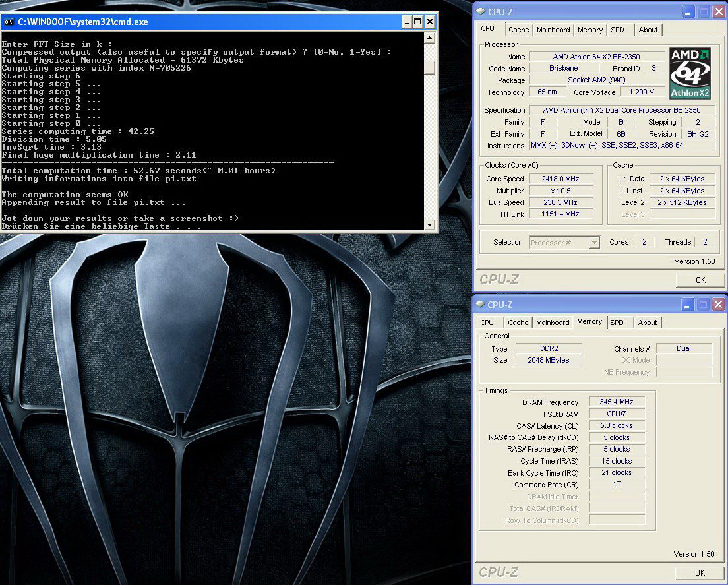Click the Code Name value Brisbane
This screenshot has width=728, height=585.
click(564, 68)
